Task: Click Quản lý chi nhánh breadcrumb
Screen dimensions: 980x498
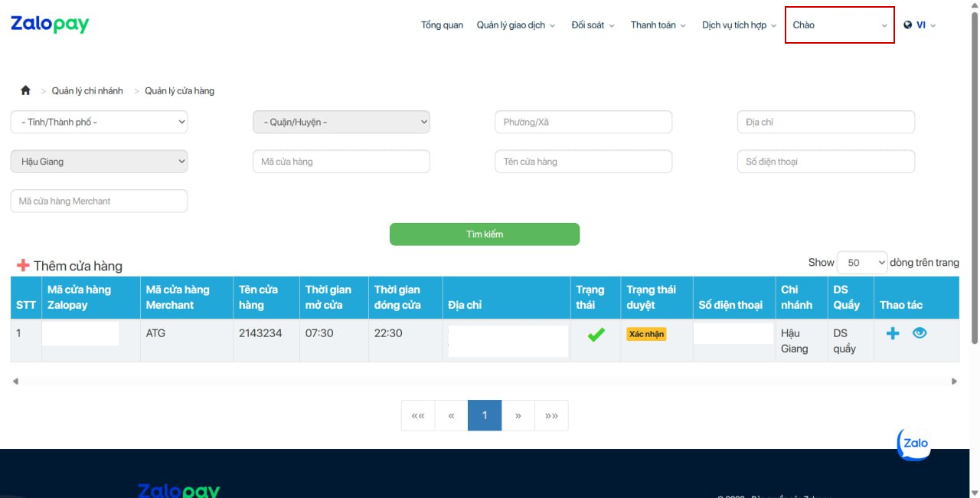Action: tap(87, 90)
